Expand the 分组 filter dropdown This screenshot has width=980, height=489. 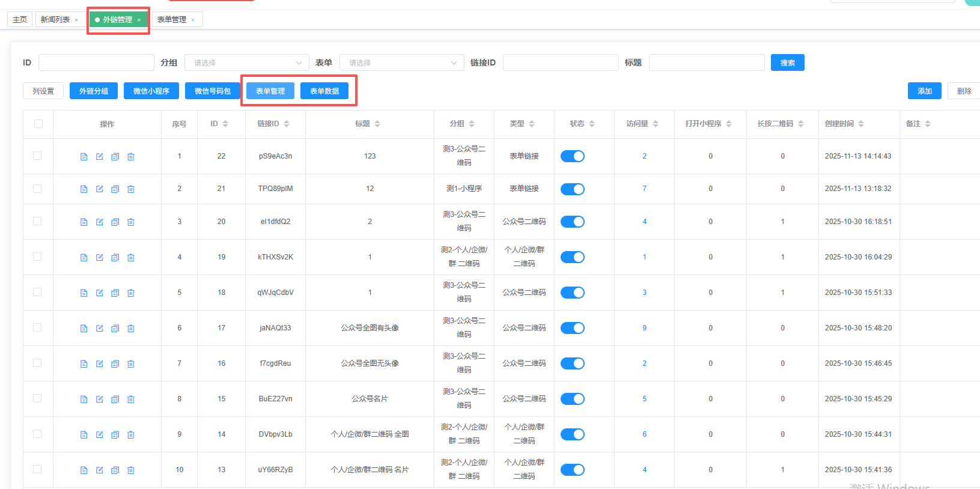click(246, 62)
